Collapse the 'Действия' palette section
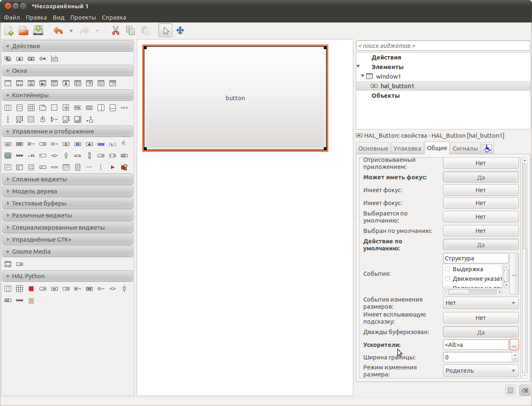 (x=68, y=46)
